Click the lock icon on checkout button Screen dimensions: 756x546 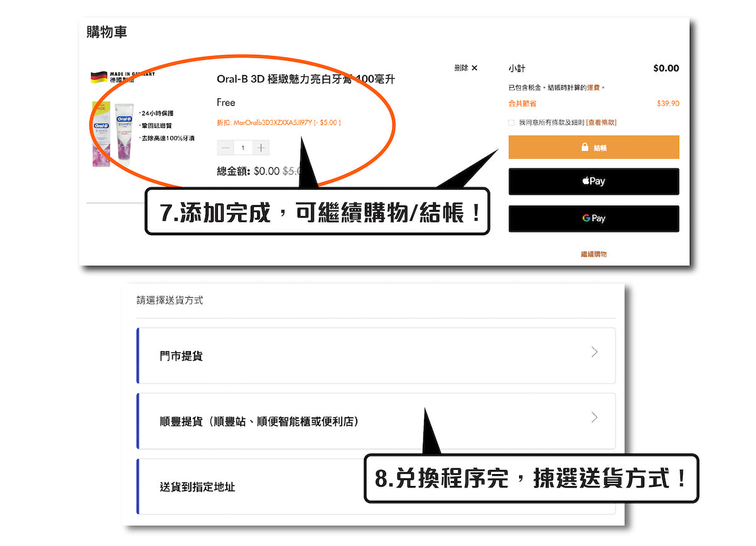pos(585,148)
